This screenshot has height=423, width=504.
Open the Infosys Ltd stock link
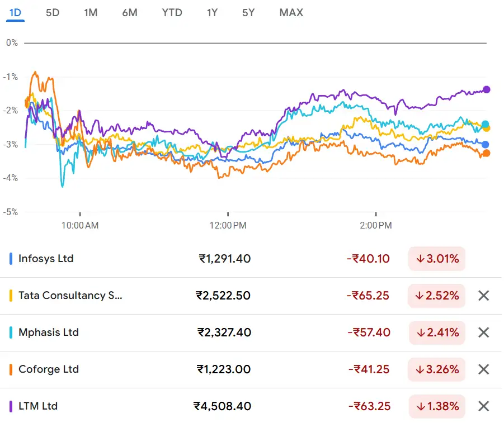coord(46,259)
